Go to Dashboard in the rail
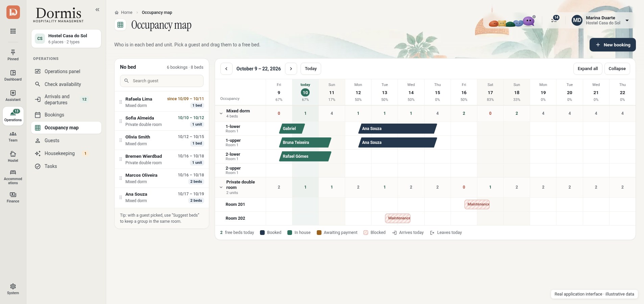The image size is (644, 304). [x=13, y=75]
